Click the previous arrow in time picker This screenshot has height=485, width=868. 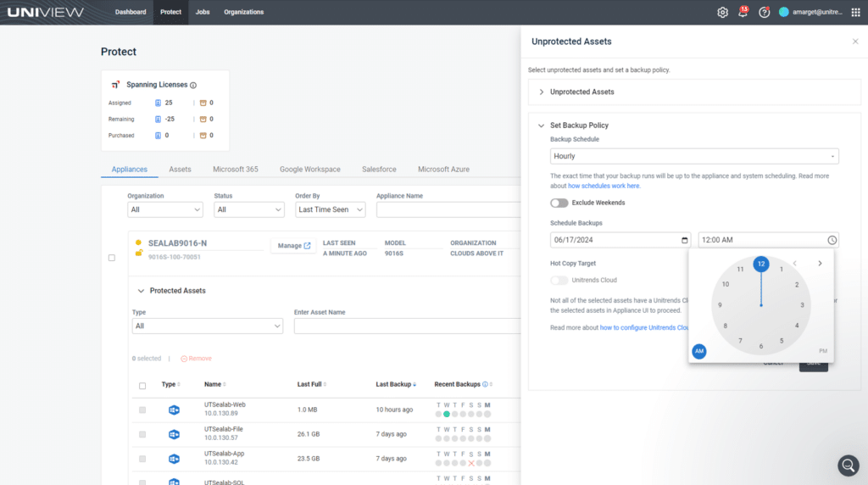pyautogui.click(x=795, y=264)
